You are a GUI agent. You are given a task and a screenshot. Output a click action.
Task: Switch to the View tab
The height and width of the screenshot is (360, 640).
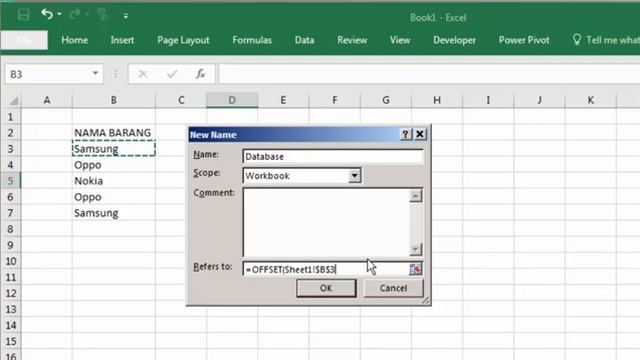click(x=400, y=40)
